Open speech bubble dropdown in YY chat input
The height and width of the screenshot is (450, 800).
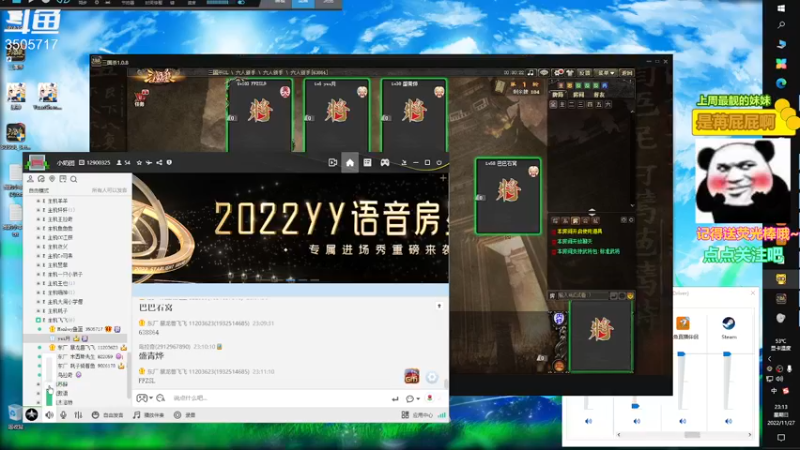[x=413, y=398]
